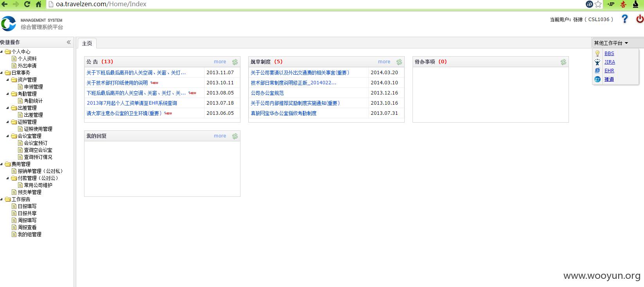Click the 工作报告 folder icon
644x287 pixels.
(x=8, y=199)
